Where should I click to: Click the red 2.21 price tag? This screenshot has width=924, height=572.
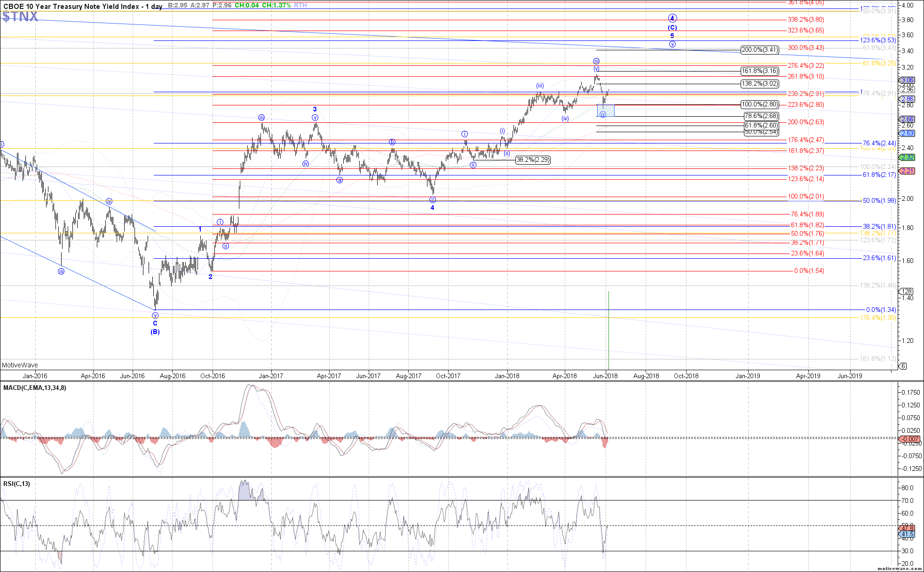click(x=907, y=171)
